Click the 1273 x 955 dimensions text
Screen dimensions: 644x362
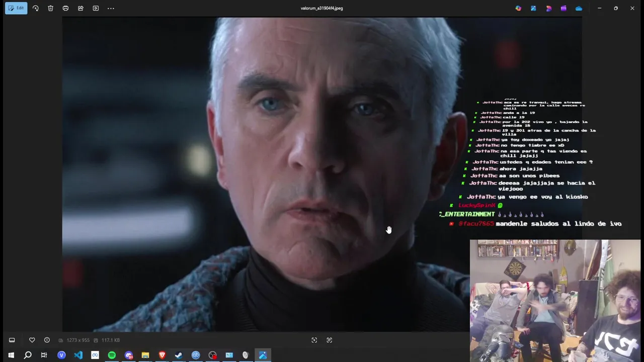(x=77, y=340)
